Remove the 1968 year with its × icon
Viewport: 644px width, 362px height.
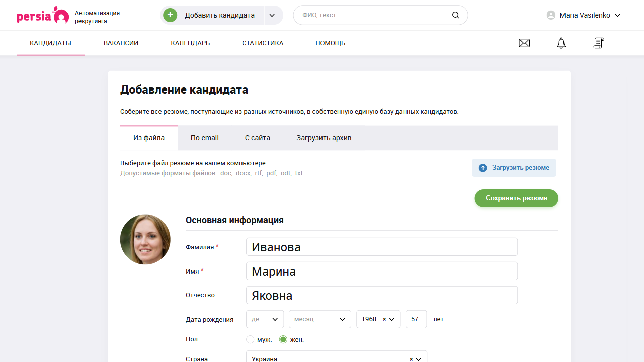[x=383, y=319]
